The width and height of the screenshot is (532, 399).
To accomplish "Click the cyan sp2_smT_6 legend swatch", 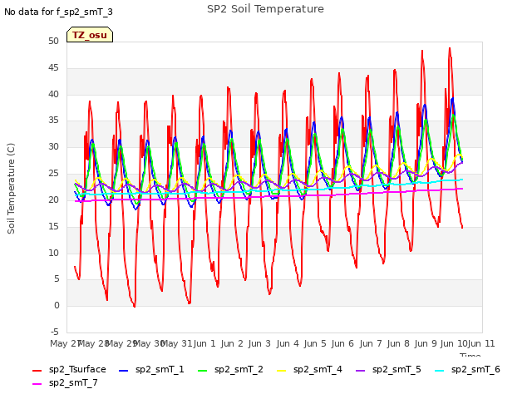I will click(440, 371).
